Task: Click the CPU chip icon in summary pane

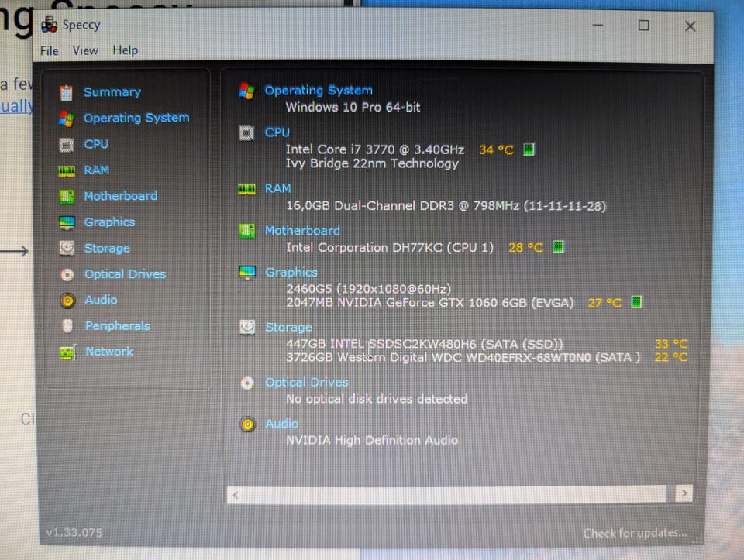Action: (x=246, y=133)
